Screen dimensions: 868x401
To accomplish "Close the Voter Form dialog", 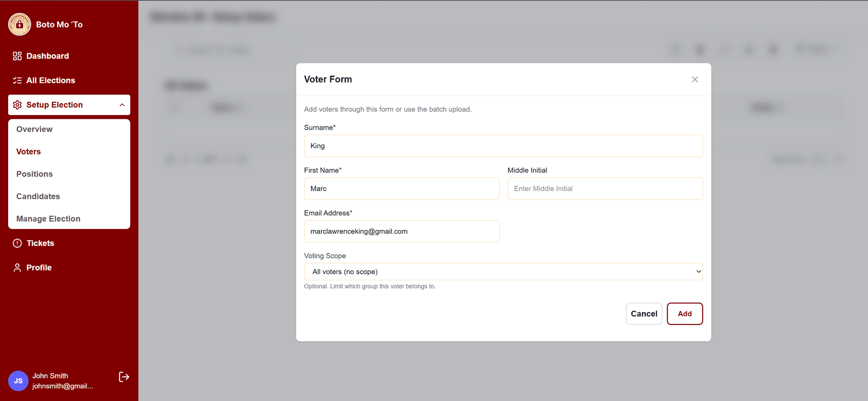I will point(695,80).
